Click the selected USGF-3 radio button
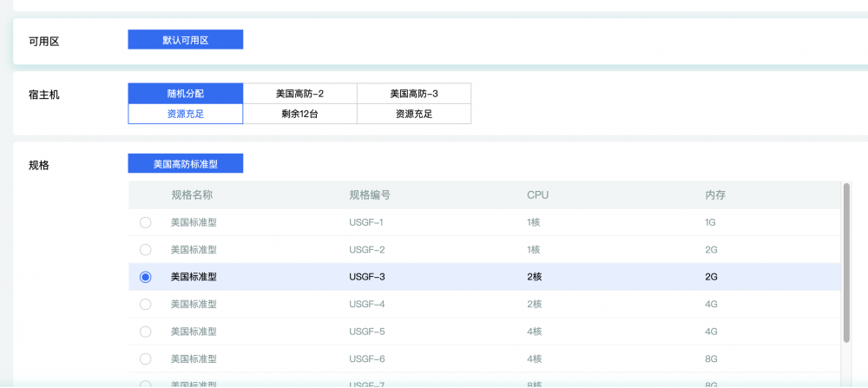This screenshot has height=388, width=868. tap(145, 277)
